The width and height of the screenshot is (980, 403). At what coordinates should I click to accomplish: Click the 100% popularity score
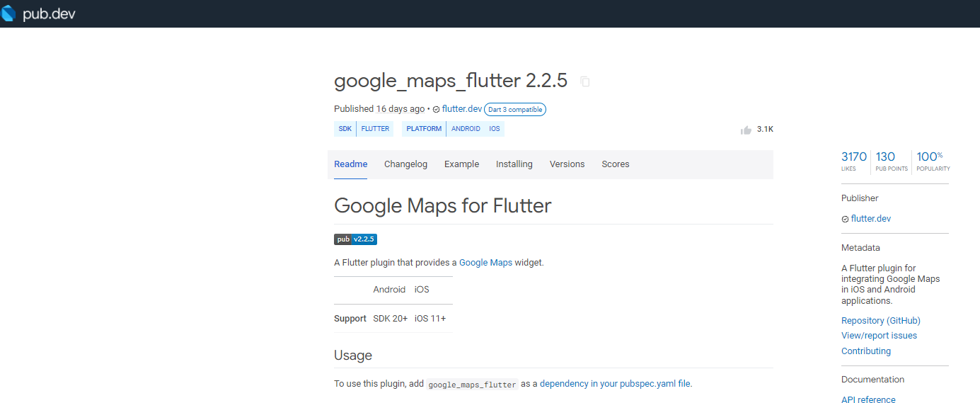[933, 161]
